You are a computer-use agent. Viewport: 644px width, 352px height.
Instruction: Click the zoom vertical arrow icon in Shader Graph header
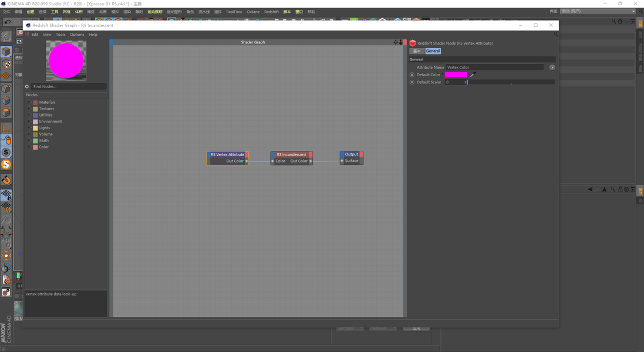point(400,42)
